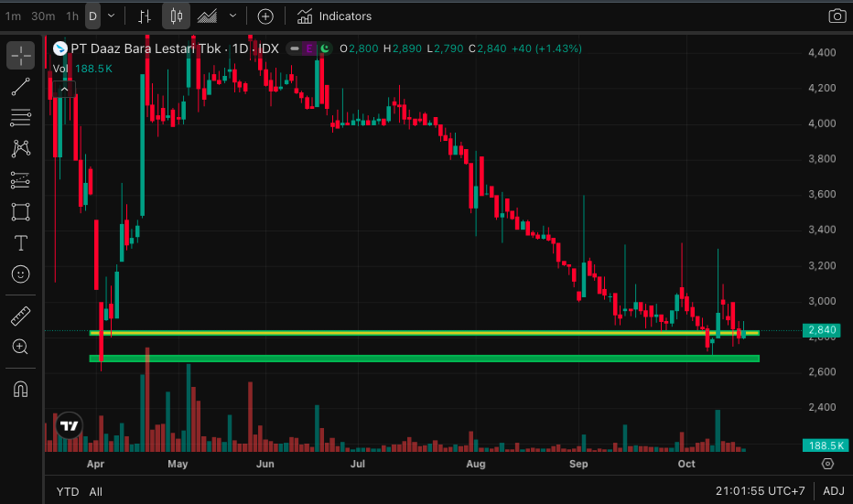Select the yellow-green horizontal support line
The height and width of the screenshot is (504, 853).
click(425, 333)
